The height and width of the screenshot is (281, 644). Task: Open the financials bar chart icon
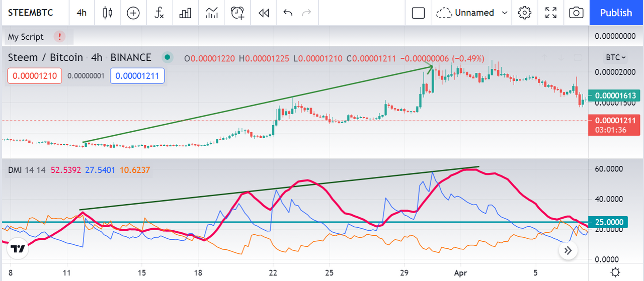click(x=185, y=13)
